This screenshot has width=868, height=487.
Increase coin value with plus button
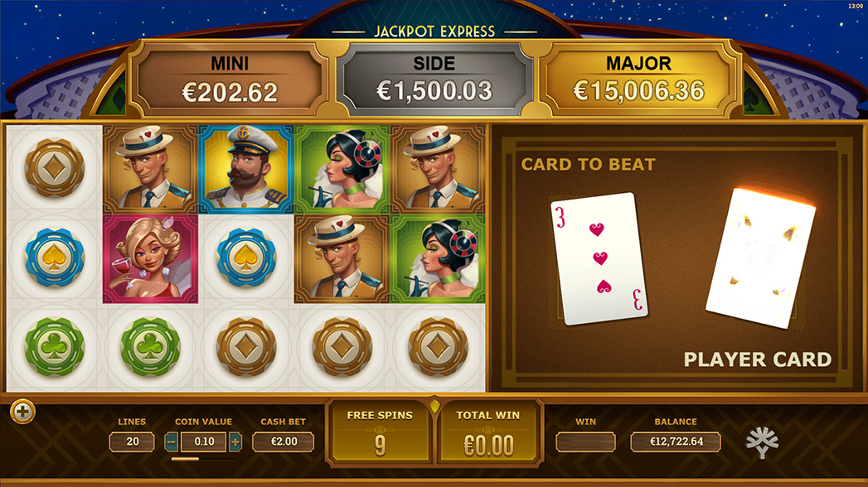coord(235,441)
